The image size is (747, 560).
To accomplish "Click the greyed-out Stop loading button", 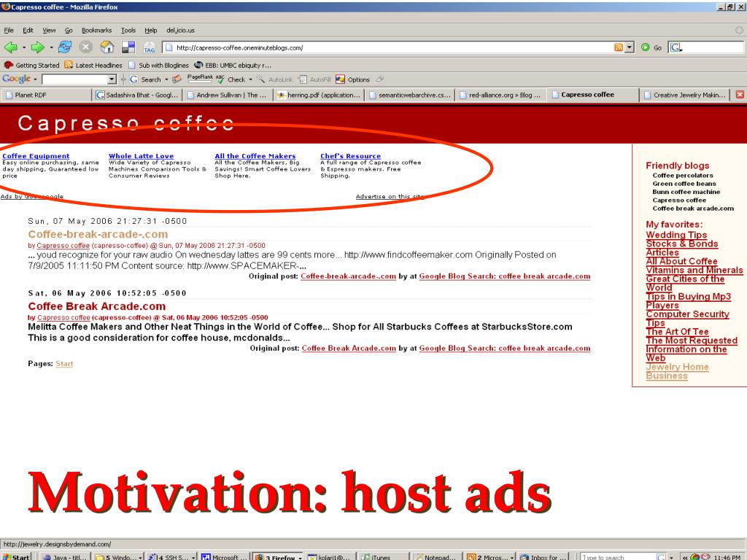I will (86, 47).
